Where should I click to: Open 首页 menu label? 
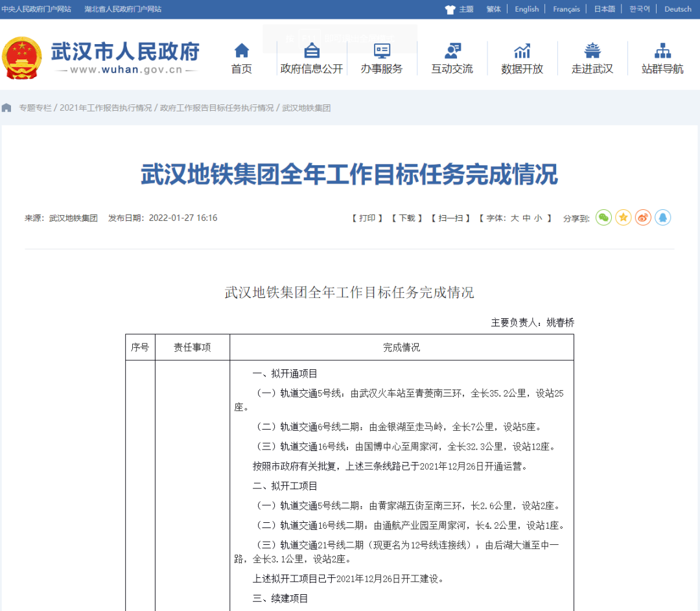click(242, 69)
